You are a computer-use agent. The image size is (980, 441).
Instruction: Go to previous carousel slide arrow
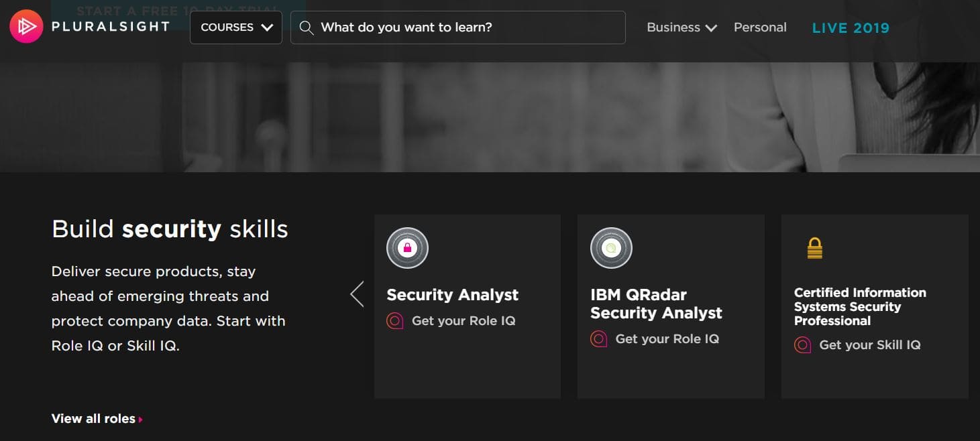(358, 294)
